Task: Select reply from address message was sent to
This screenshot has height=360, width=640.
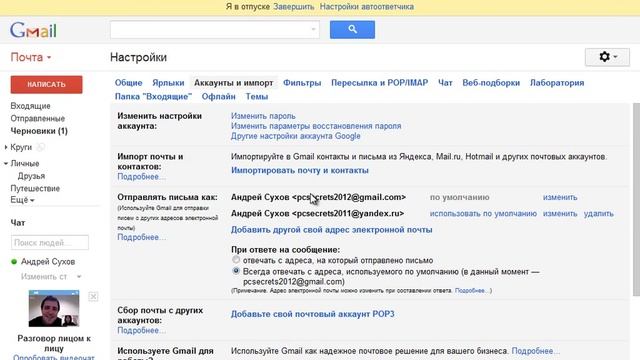Action: pyautogui.click(x=236, y=260)
